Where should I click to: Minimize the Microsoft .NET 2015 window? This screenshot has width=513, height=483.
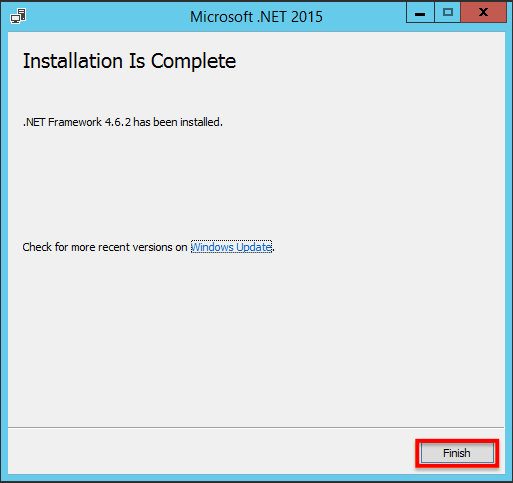pos(420,13)
